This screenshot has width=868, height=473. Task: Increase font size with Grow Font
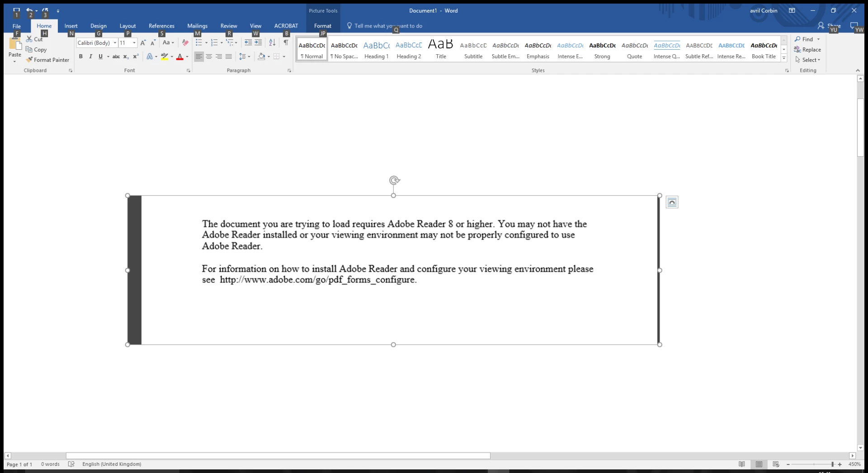143,42
